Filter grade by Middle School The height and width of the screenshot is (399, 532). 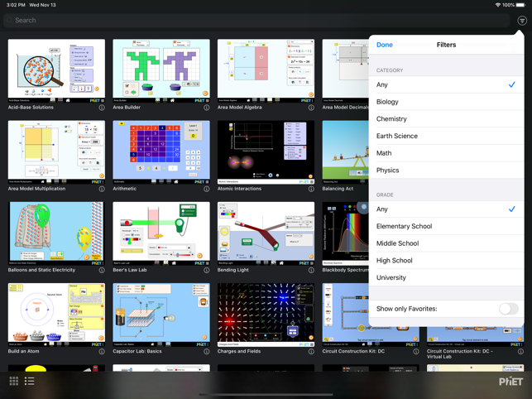click(446, 243)
